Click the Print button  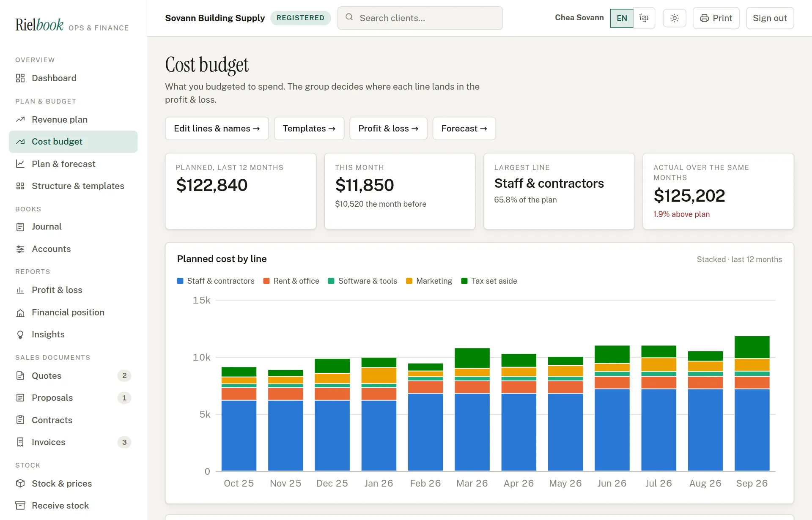pos(716,18)
